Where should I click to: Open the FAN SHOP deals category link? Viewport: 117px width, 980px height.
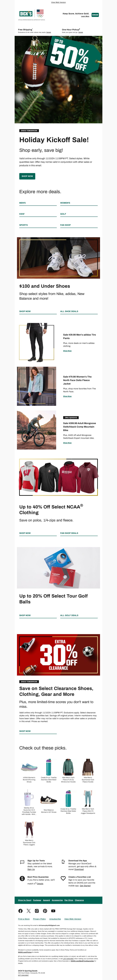click(66, 225)
